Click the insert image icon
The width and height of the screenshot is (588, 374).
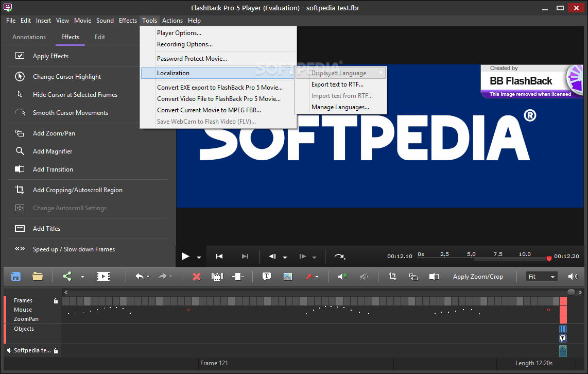[x=287, y=277]
